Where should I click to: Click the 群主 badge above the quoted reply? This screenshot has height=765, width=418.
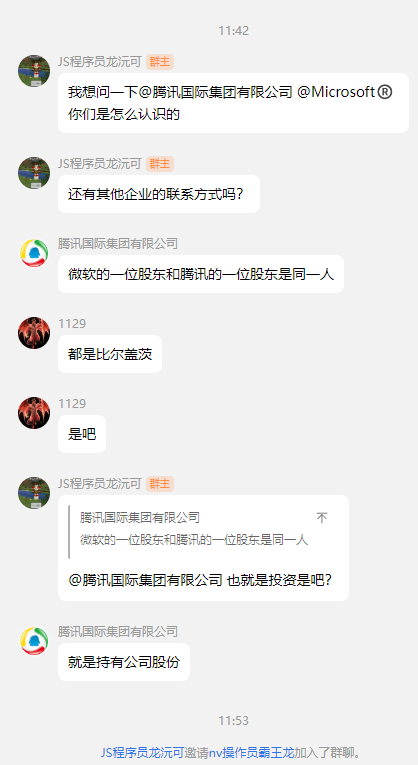(160, 484)
